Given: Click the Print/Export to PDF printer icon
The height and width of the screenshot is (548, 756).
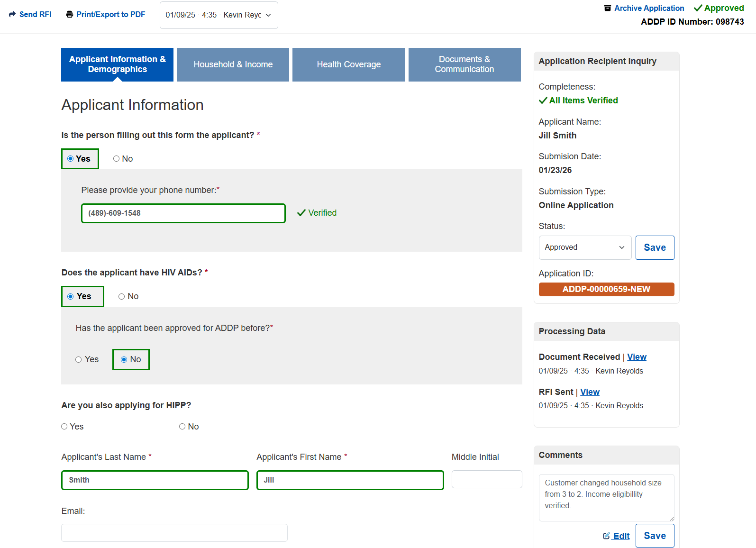Looking at the screenshot, I should click(70, 14).
